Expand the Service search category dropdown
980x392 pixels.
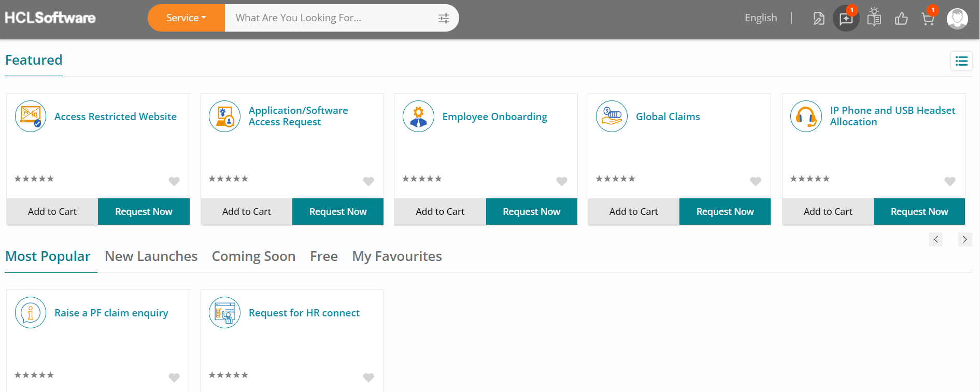click(186, 18)
